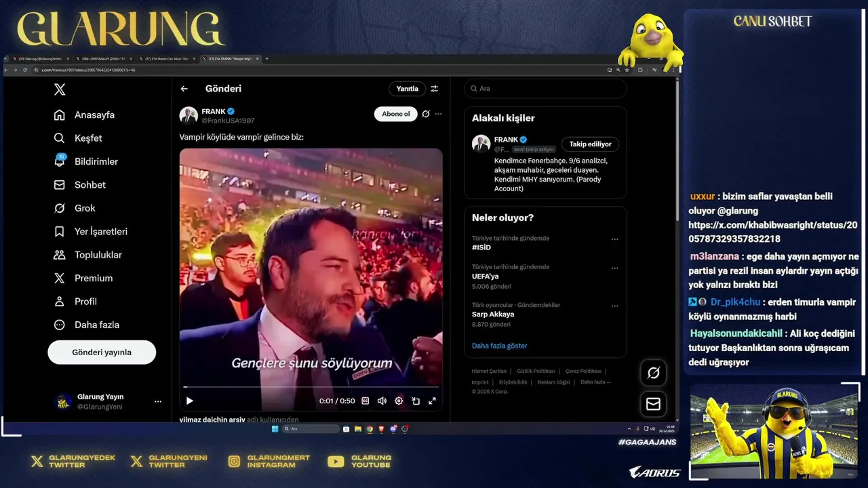Click the Abone ol button
This screenshot has width=868, height=488.
pos(396,114)
